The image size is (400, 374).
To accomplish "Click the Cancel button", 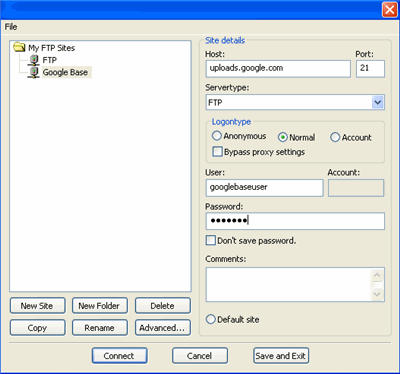I will (x=200, y=356).
